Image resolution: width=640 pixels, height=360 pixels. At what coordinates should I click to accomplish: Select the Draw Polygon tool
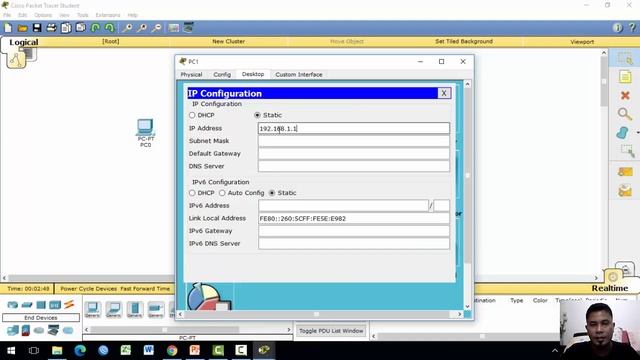pos(622,133)
